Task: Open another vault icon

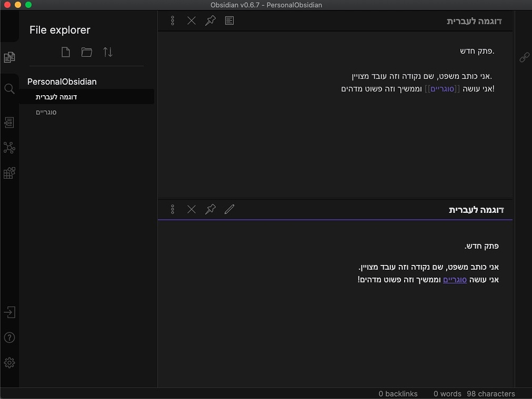Action: (10, 312)
